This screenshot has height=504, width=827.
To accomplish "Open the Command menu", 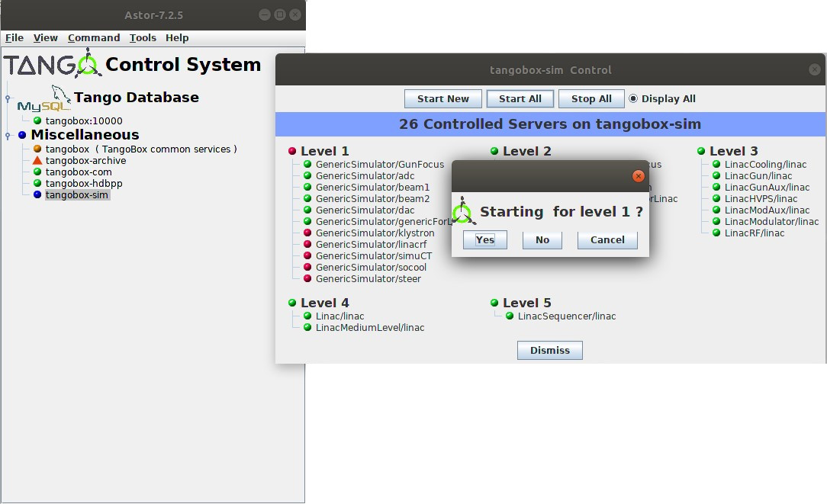I will [x=94, y=38].
